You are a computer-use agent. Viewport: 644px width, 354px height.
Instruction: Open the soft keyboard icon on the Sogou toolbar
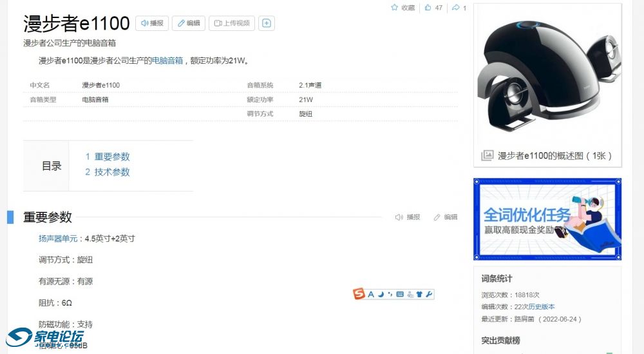pyautogui.click(x=400, y=294)
